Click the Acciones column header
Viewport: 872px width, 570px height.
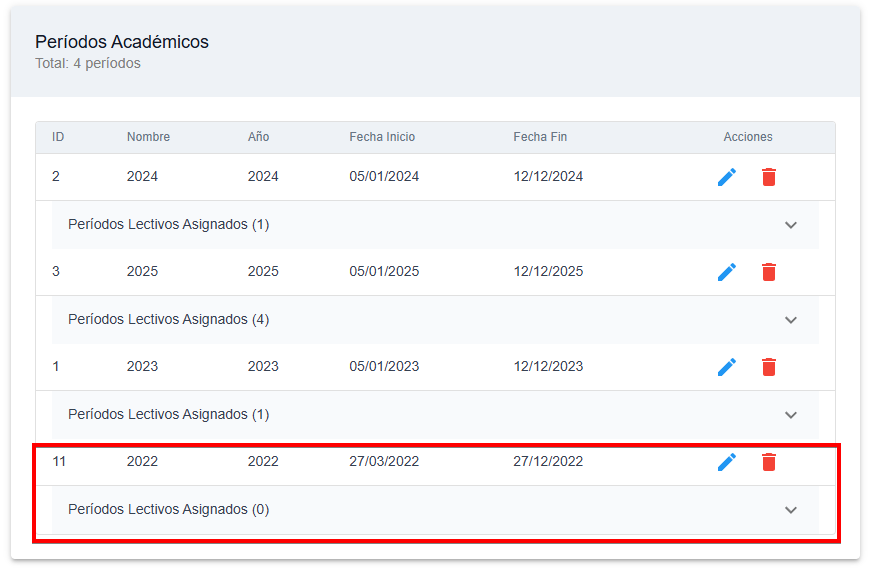(748, 137)
